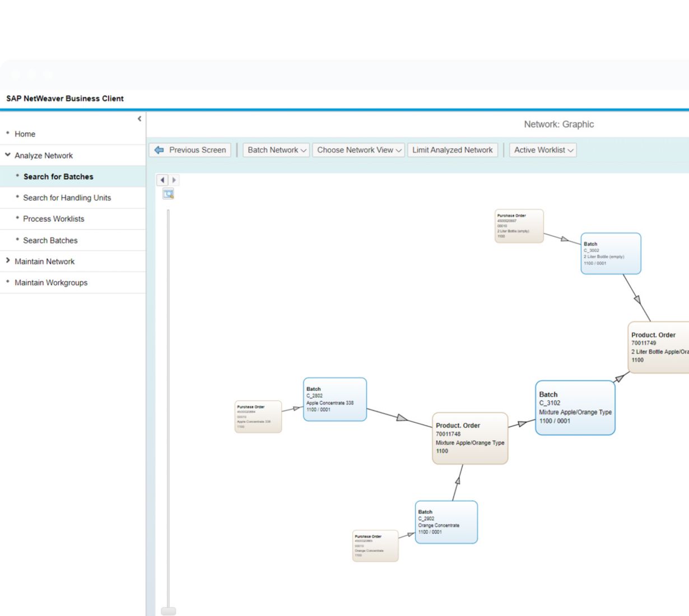Viewport: 689px width, 616px height.
Task: Click the vertical zoom slider handle
Action: (x=168, y=611)
